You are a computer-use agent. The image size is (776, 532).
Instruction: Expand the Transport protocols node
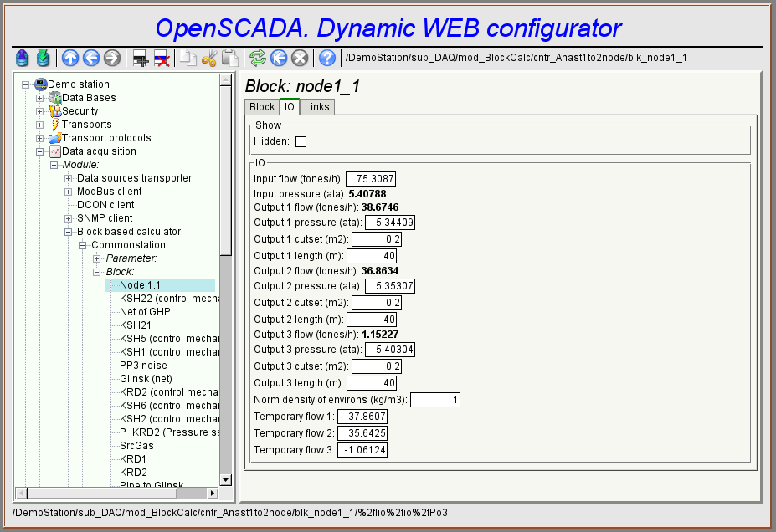39,139
